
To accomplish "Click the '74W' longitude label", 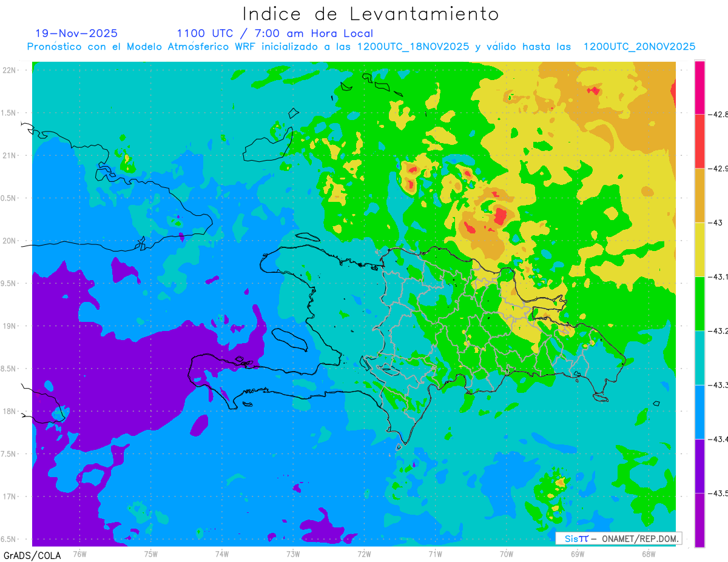I will (x=221, y=554).
